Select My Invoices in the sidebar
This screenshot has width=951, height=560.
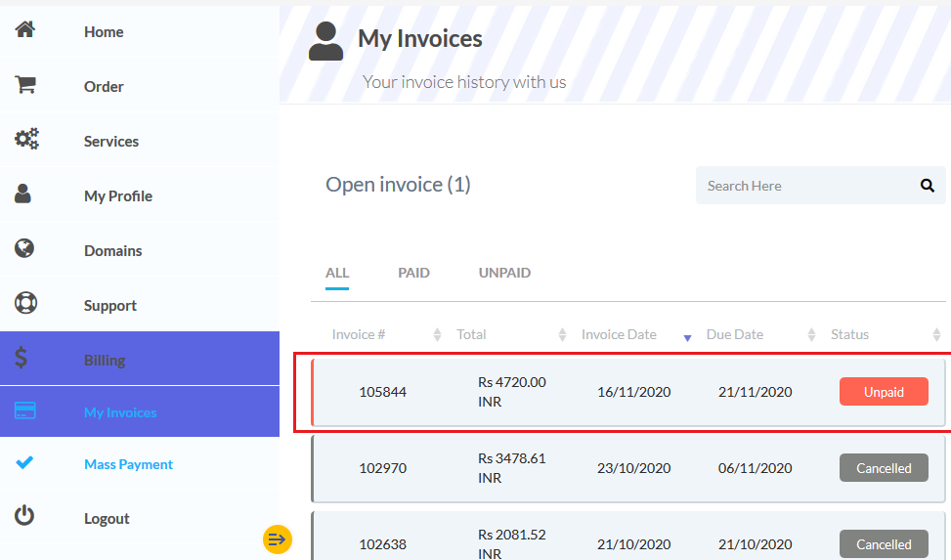(x=140, y=411)
